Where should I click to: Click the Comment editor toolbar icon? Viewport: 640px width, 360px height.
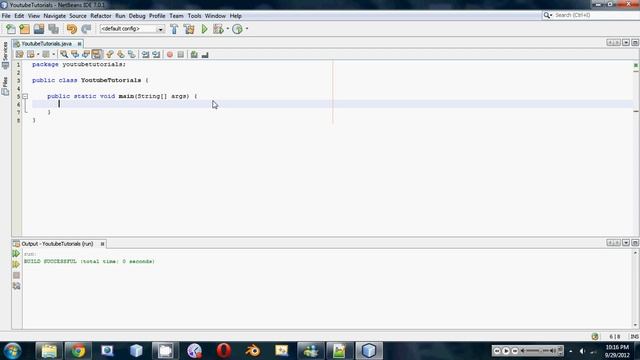(x=194, y=54)
